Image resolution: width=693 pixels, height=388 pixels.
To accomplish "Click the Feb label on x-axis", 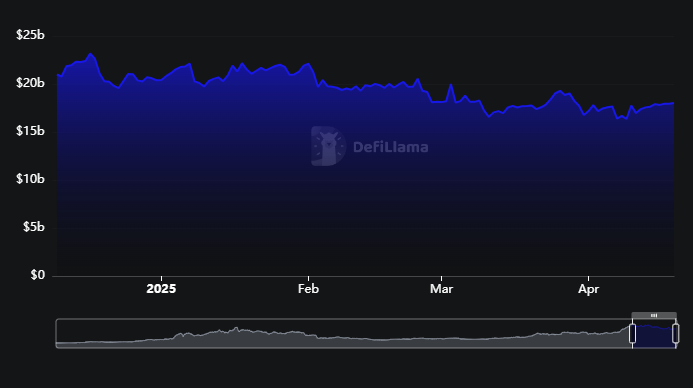I will (x=308, y=289).
